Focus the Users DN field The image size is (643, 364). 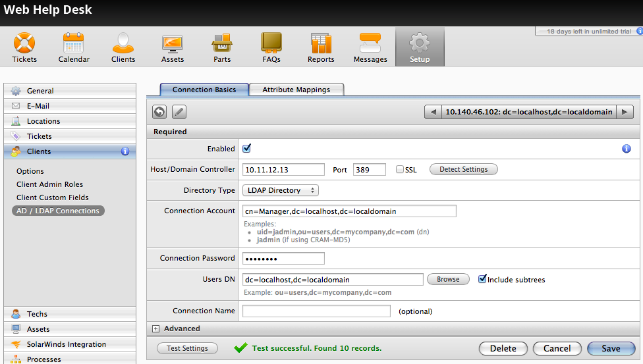[333, 280]
